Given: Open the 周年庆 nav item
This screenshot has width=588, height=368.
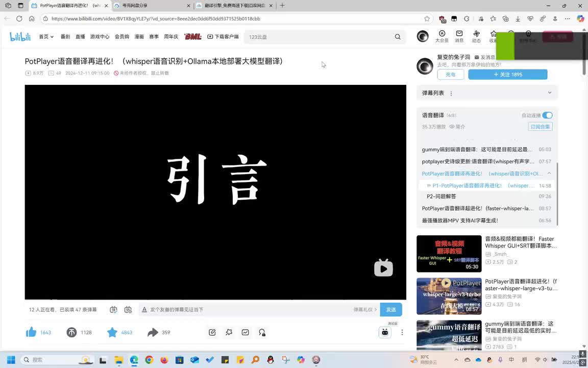Looking at the screenshot, I should [171, 36].
